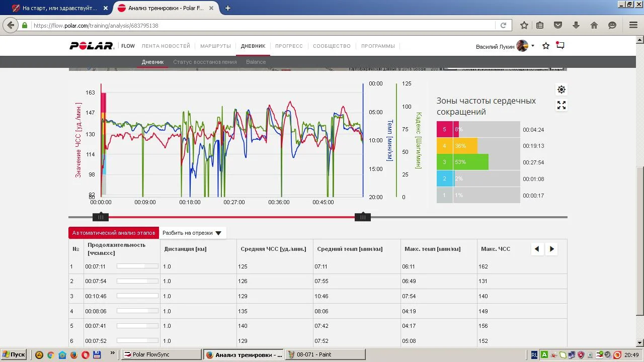This screenshot has width=644, height=362.
Task: Show next table columns with right arrow
Action: (552, 249)
